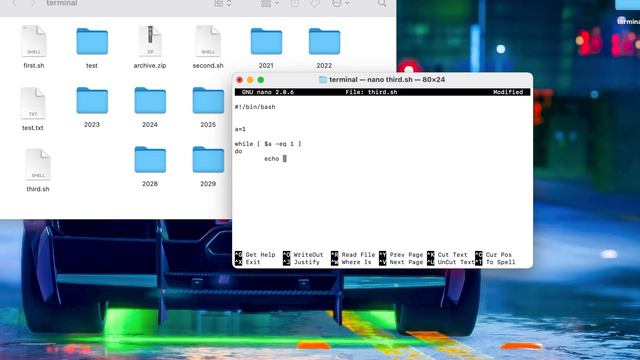Click 'Next Page' nano shortcut
The image size is (640, 360).
point(407,262)
